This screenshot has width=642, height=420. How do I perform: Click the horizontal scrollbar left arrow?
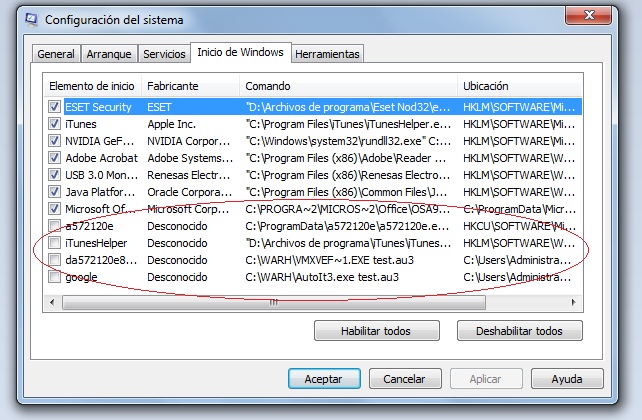[x=52, y=303]
